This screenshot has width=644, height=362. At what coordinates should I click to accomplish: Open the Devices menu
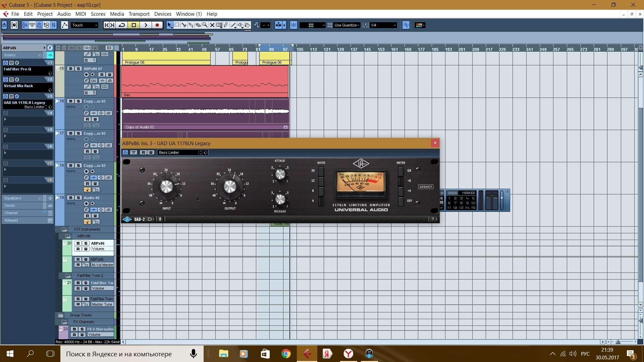(x=163, y=14)
